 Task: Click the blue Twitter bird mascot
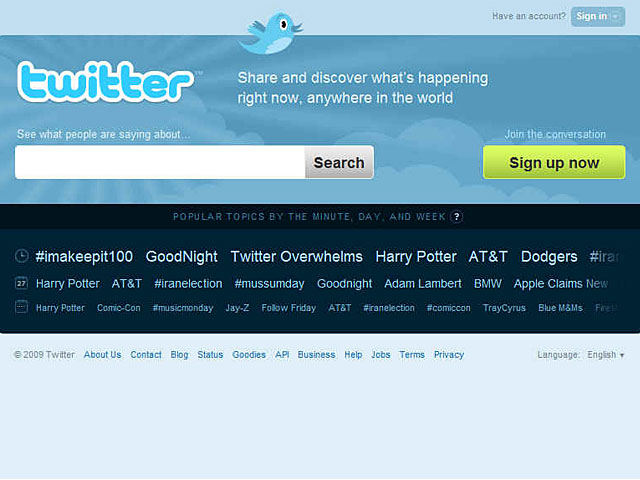[271, 33]
